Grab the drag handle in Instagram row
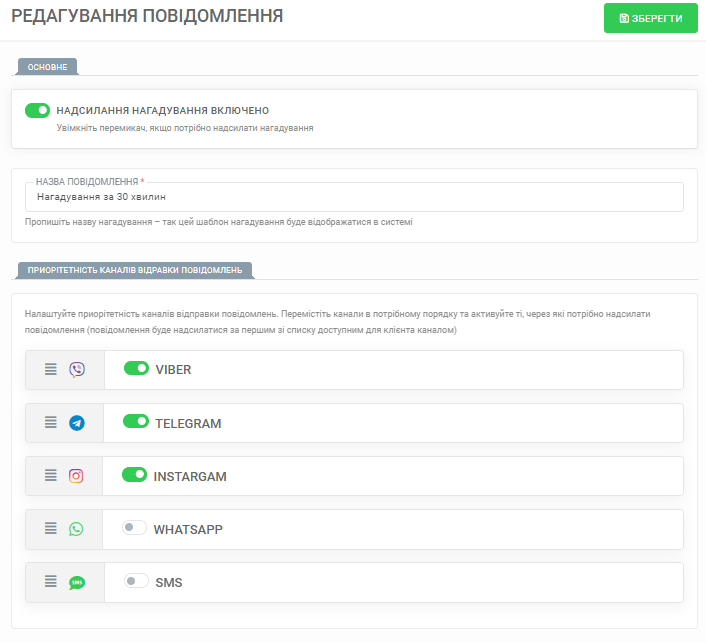Image resolution: width=706 pixels, height=643 pixels. point(50,475)
